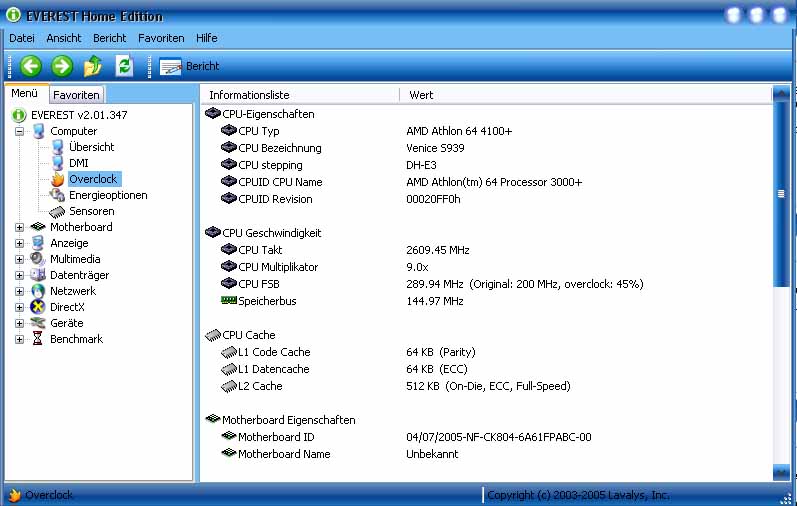Expand the Motherboard tree node

pos(19,227)
